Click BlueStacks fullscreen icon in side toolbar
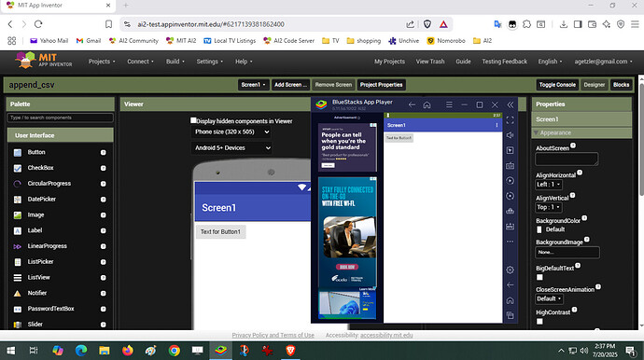The image size is (644, 360). (x=511, y=120)
